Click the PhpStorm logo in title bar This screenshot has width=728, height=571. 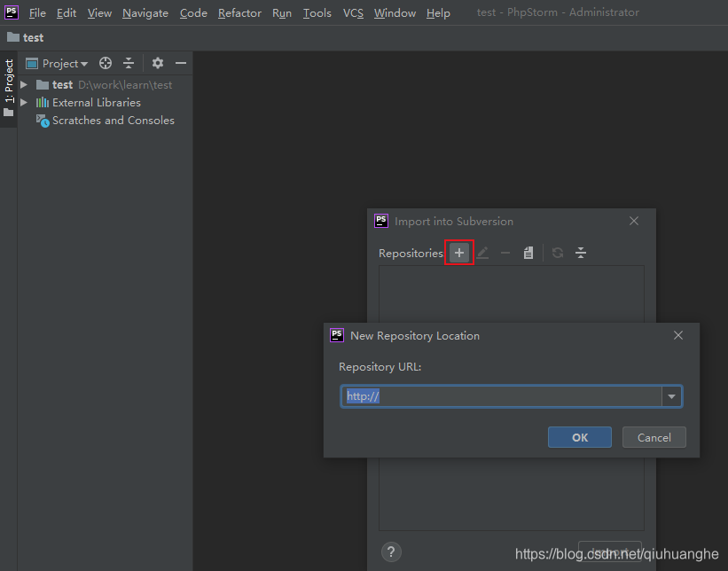coord(12,12)
